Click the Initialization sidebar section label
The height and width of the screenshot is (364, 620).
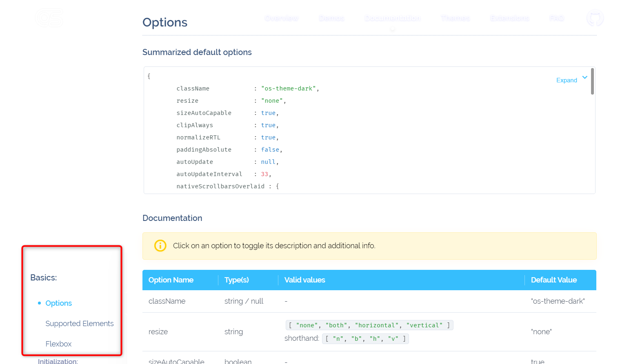pos(58,361)
